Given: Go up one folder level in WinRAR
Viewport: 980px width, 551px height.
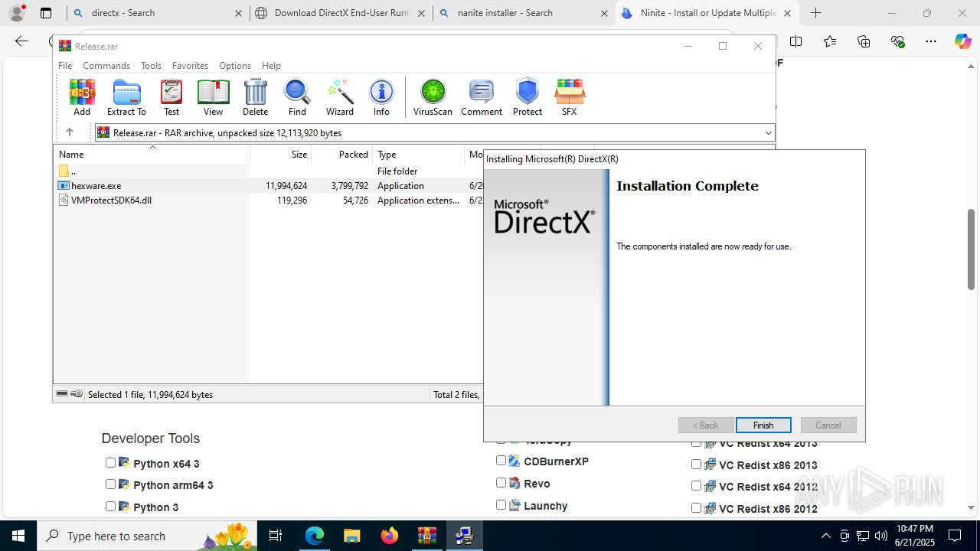Looking at the screenshot, I should [69, 132].
